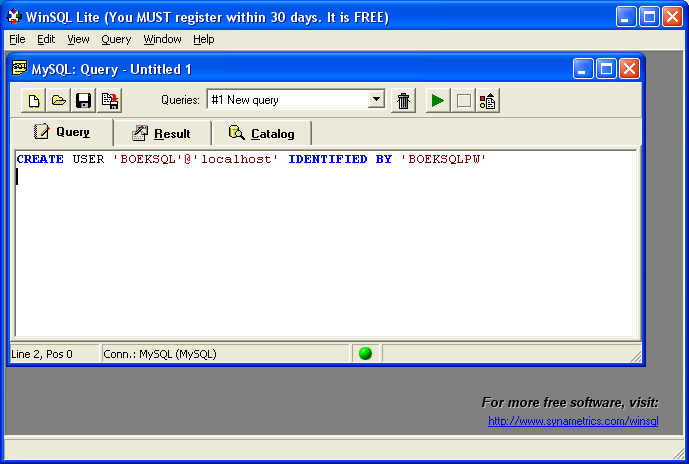
Task: Close the MySQL Query child window
Action: point(630,69)
